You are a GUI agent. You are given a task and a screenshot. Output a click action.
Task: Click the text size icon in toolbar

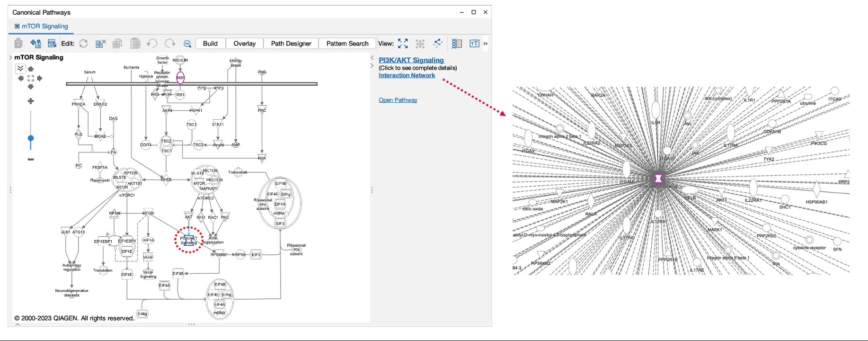click(474, 44)
